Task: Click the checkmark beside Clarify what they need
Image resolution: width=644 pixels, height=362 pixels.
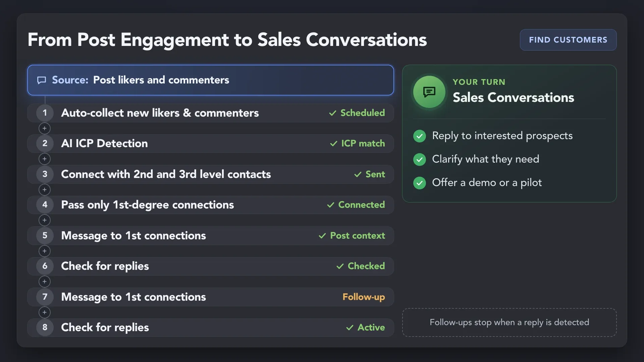Action: 420,160
